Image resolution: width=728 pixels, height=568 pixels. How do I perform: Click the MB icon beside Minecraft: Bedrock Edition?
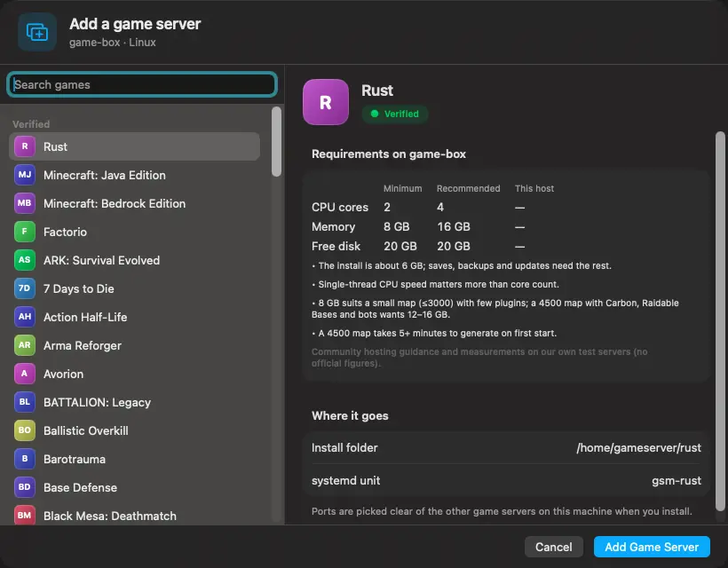pyautogui.click(x=25, y=203)
